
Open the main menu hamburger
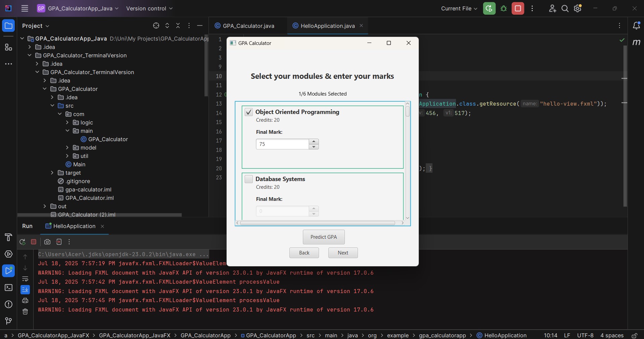(x=25, y=8)
